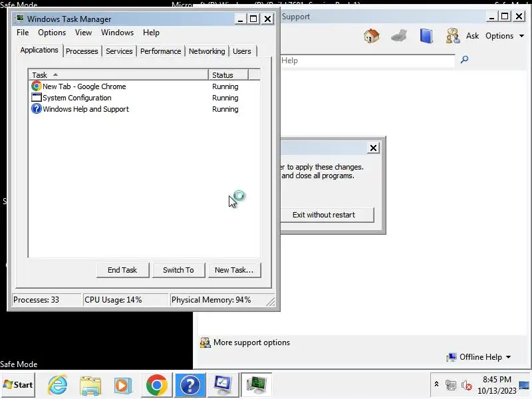The height and width of the screenshot is (399, 532).
Task: Minimize the Help and Support window
Action: [x=491, y=16]
